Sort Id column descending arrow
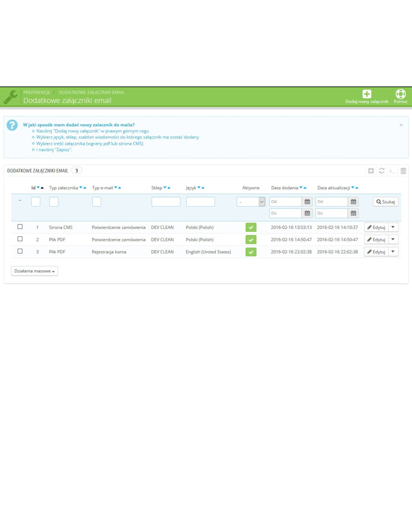Screen dimensions: 412x532 (38, 188)
